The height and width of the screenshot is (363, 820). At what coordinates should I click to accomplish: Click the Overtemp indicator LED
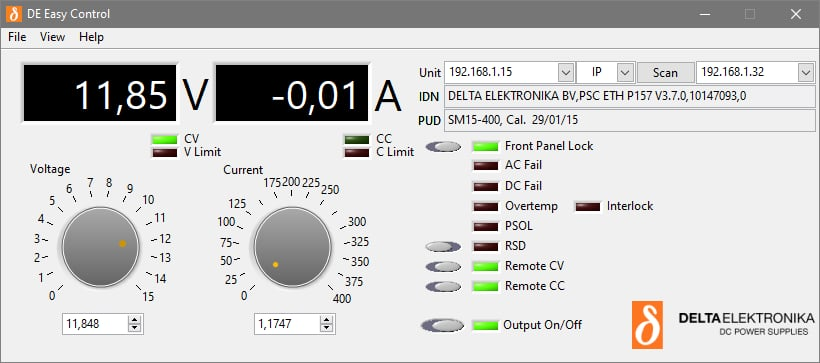pos(485,206)
